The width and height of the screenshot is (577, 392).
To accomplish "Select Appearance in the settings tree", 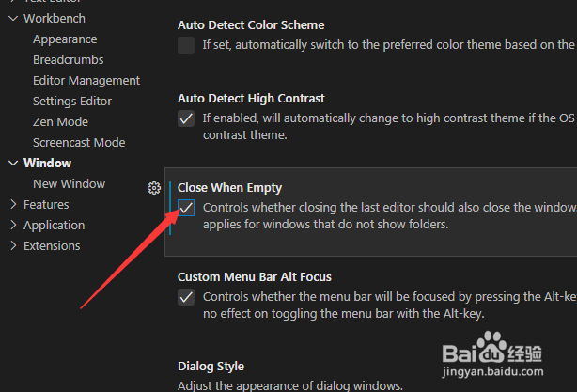I will 65,39.
